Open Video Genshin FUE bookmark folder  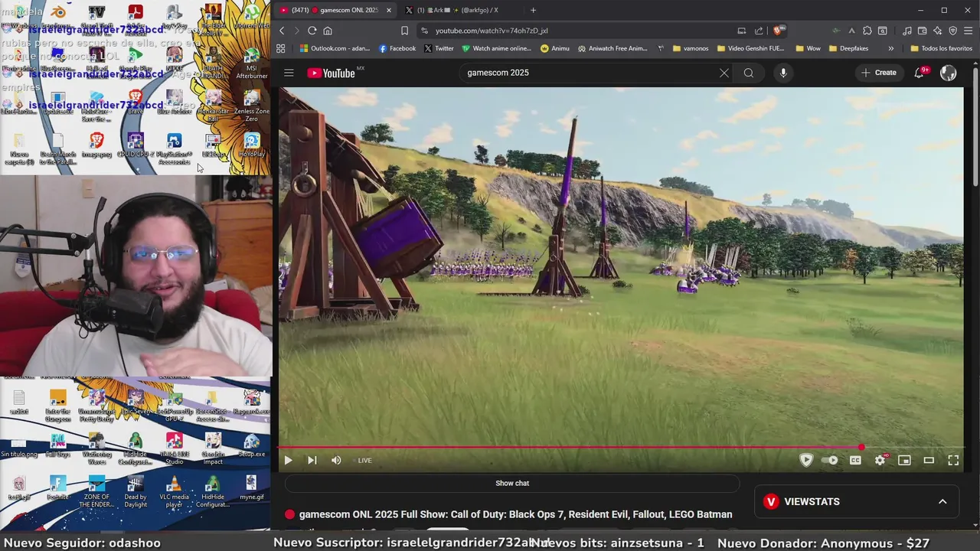coord(751,48)
